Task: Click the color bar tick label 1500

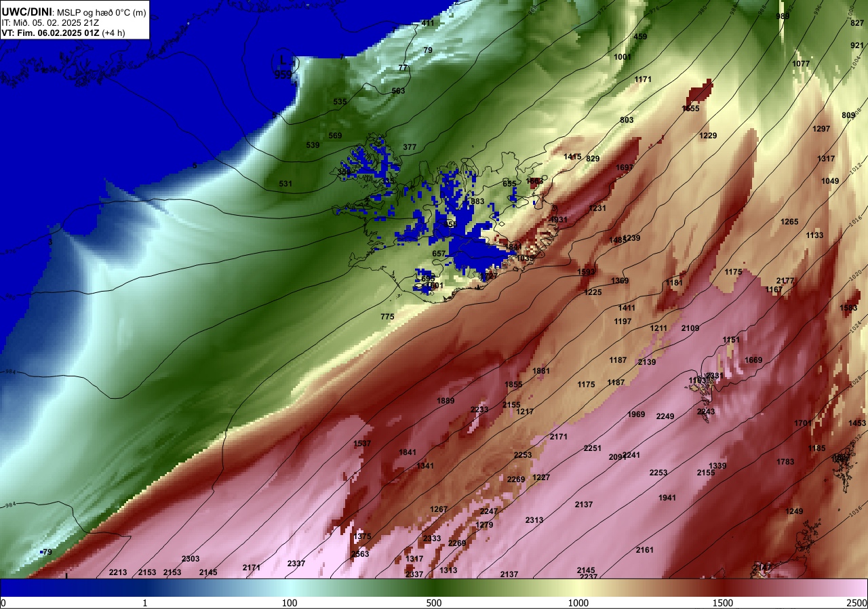Action: click(723, 603)
